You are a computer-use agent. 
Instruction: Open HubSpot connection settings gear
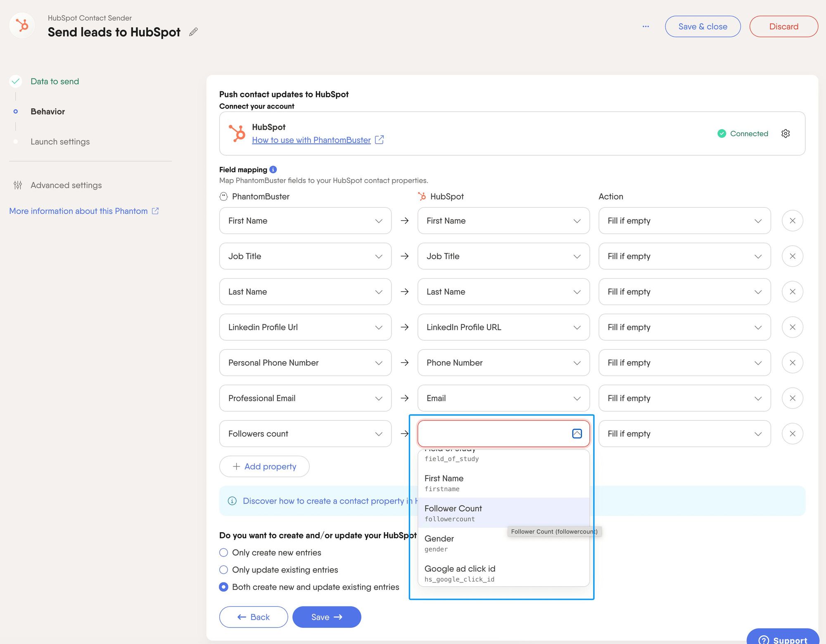click(x=786, y=133)
